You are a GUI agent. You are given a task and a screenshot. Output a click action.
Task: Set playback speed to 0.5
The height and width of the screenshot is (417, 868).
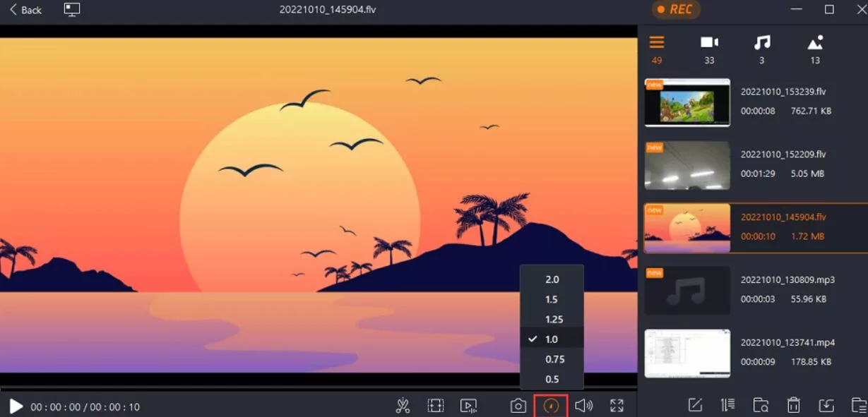pyautogui.click(x=552, y=379)
